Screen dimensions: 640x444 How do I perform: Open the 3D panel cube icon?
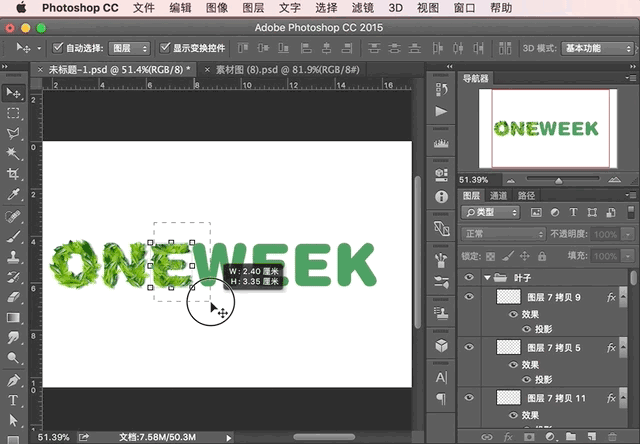point(441,345)
